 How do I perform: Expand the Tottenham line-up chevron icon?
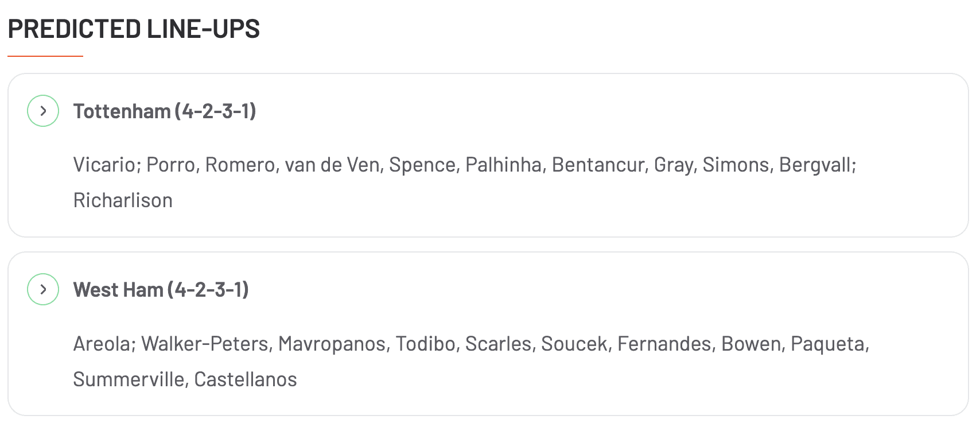[x=43, y=111]
